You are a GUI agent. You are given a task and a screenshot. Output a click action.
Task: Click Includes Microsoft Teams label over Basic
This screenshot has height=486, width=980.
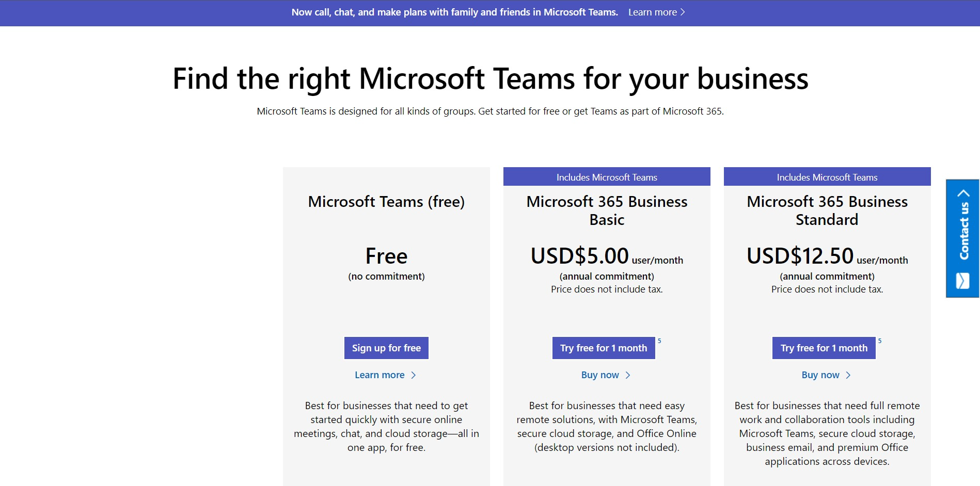coord(607,177)
